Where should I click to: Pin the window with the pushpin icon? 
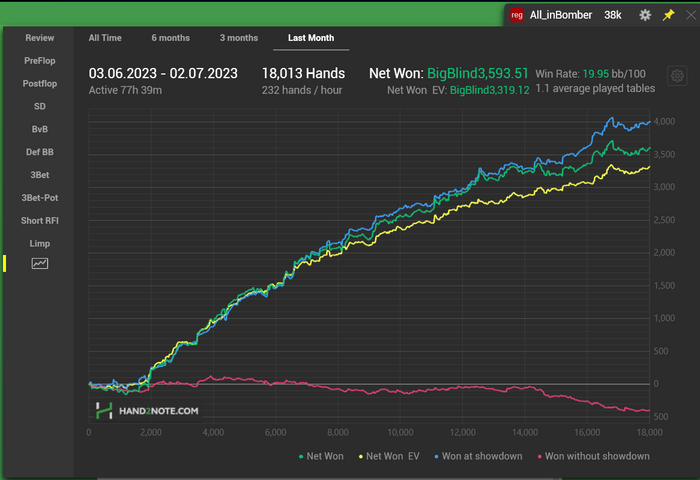(x=668, y=15)
